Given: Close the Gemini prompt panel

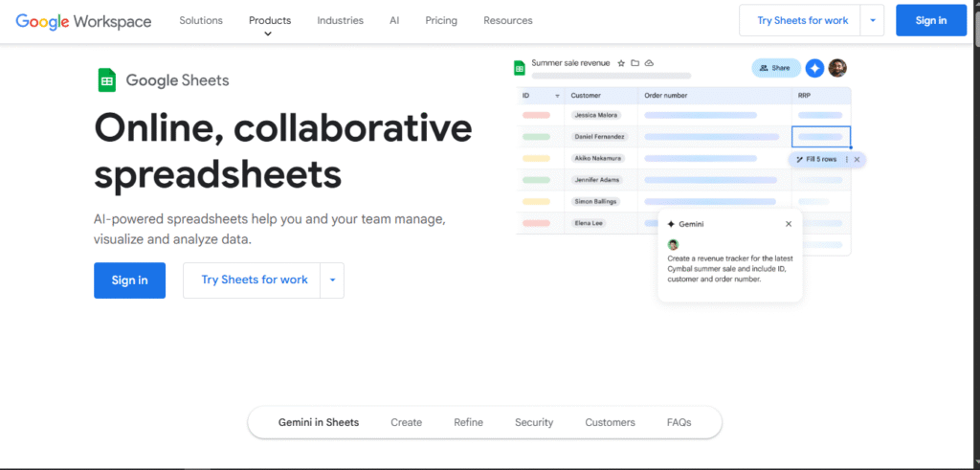Looking at the screenshot, I should coord(789,224).
